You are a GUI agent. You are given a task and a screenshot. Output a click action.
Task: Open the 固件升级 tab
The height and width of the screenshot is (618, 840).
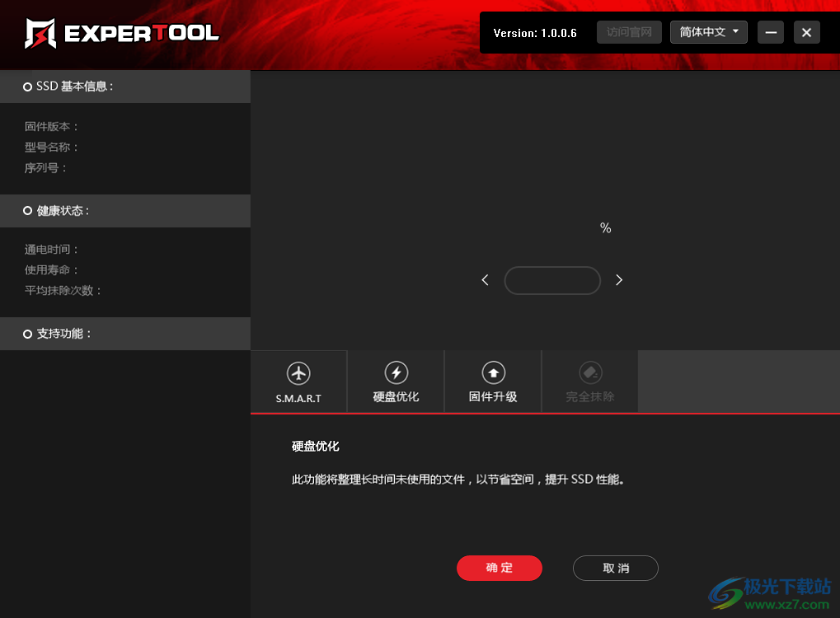point(493,382)
